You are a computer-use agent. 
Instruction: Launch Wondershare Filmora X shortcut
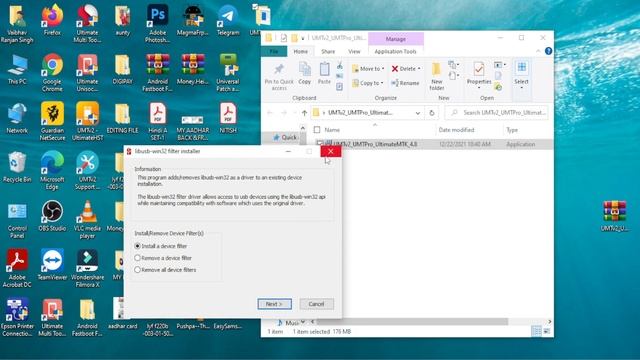pyautogui.click(x=87, y=268)
